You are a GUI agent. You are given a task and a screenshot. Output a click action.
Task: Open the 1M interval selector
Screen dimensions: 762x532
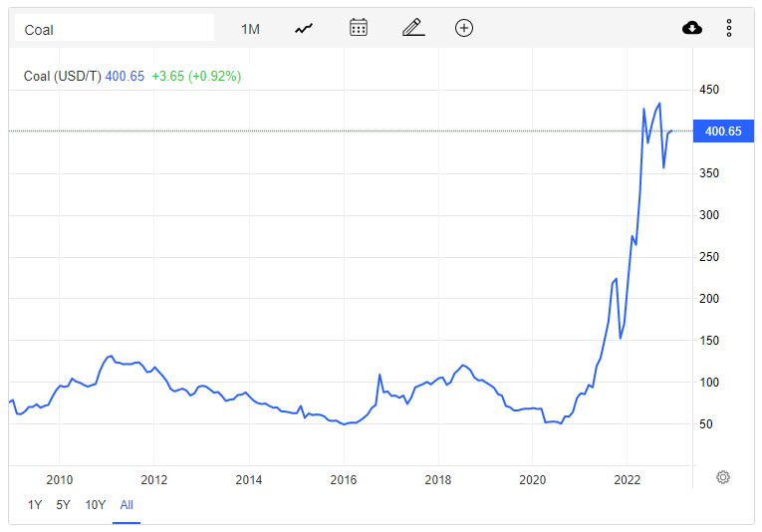tap(250, 30)
